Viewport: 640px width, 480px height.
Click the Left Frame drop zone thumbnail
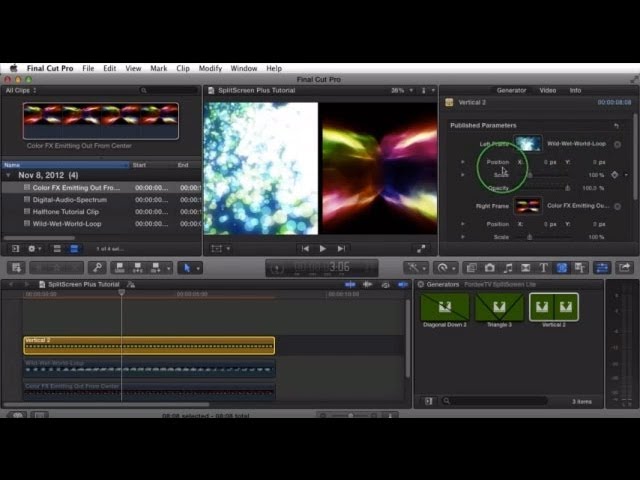tap(528, 144)
